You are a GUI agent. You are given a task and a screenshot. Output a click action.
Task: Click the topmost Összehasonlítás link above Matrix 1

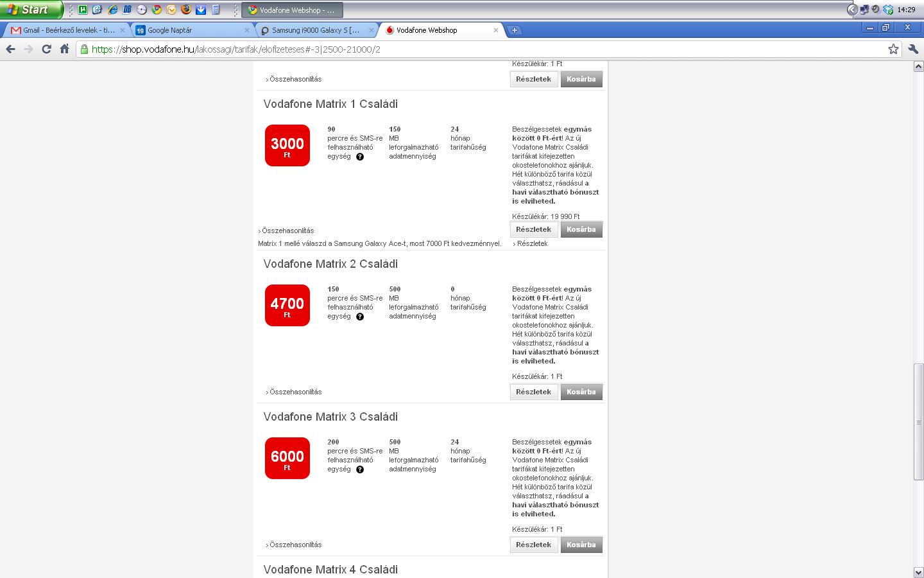coord(294,79)
